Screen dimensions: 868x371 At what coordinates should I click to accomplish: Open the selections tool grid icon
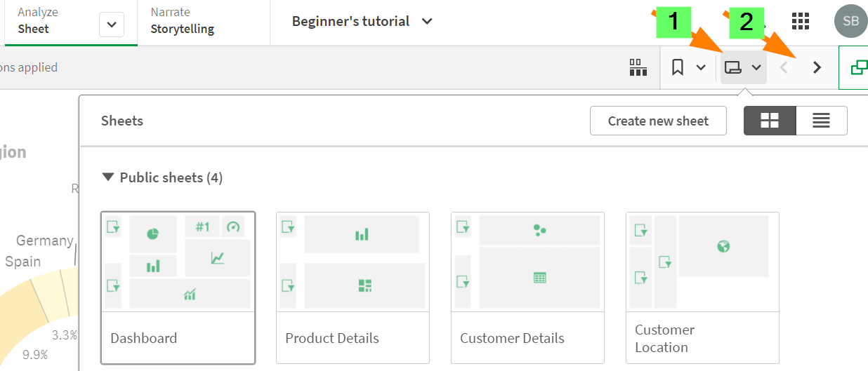(638, 67)
